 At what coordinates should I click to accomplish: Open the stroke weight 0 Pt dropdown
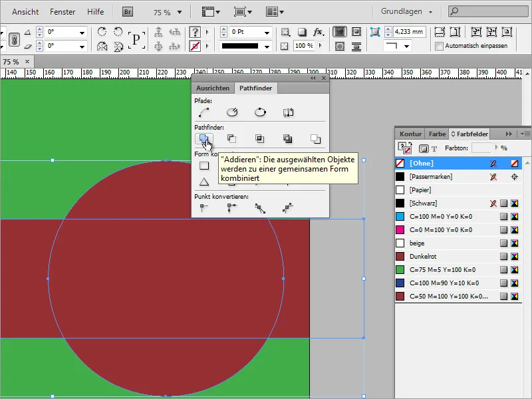click(267, 33)
